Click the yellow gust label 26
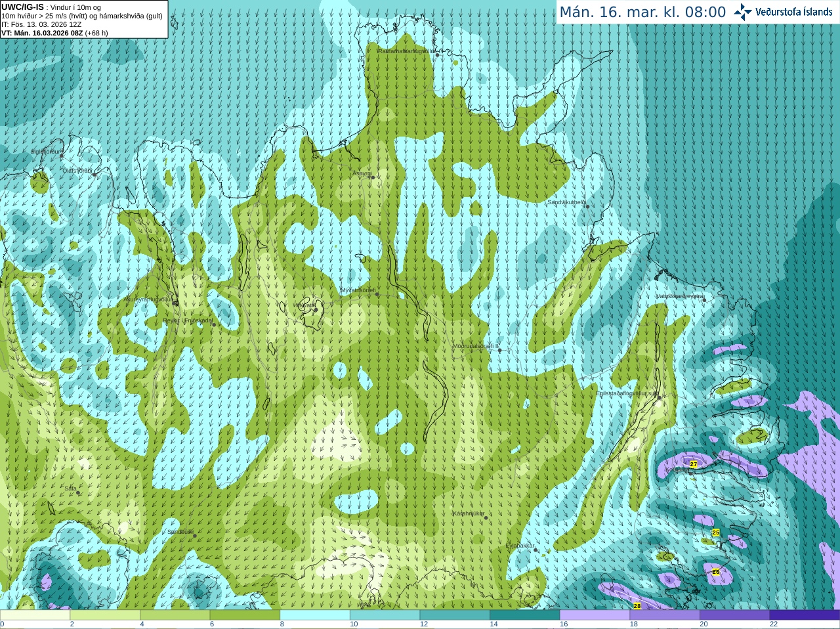The image size is (840, 629). coord(716,572)
